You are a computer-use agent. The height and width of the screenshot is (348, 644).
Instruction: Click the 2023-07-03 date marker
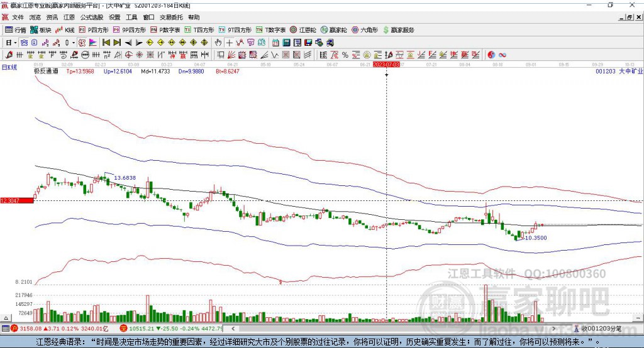coord(386,65)
